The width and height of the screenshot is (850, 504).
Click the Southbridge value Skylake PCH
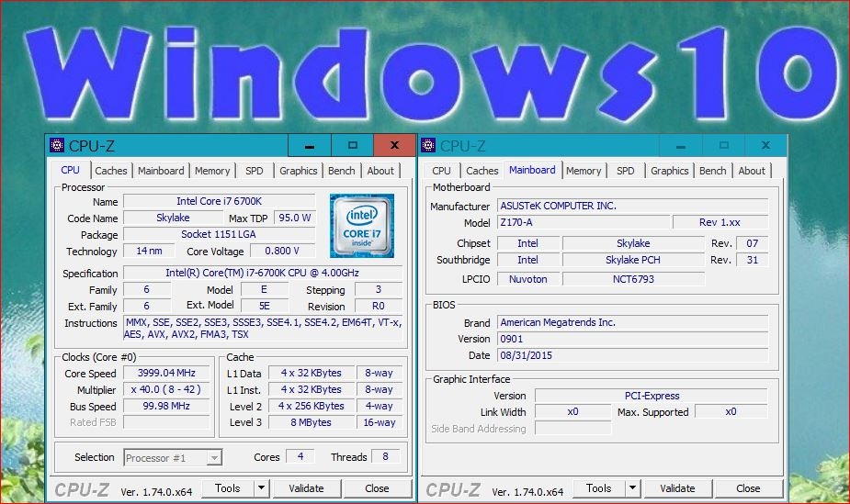click(x=632, y=260)
